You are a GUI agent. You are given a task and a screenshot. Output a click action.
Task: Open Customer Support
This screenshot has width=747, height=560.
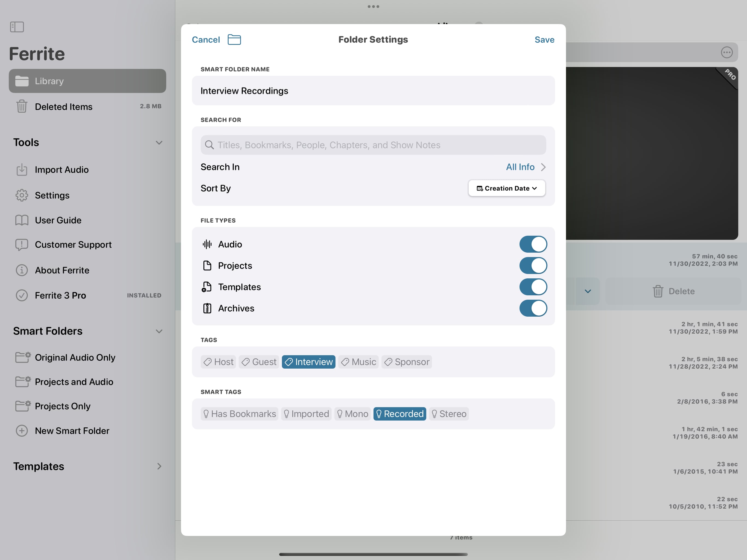pyautogui.click(x=73, y=244)
